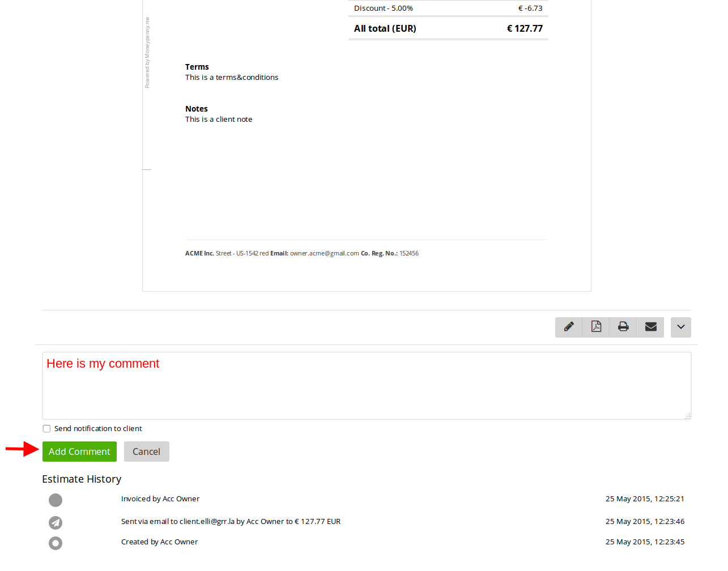Click 'ACME Inc.' company name in footer
The image size is (728, 571).
point(199,253)
